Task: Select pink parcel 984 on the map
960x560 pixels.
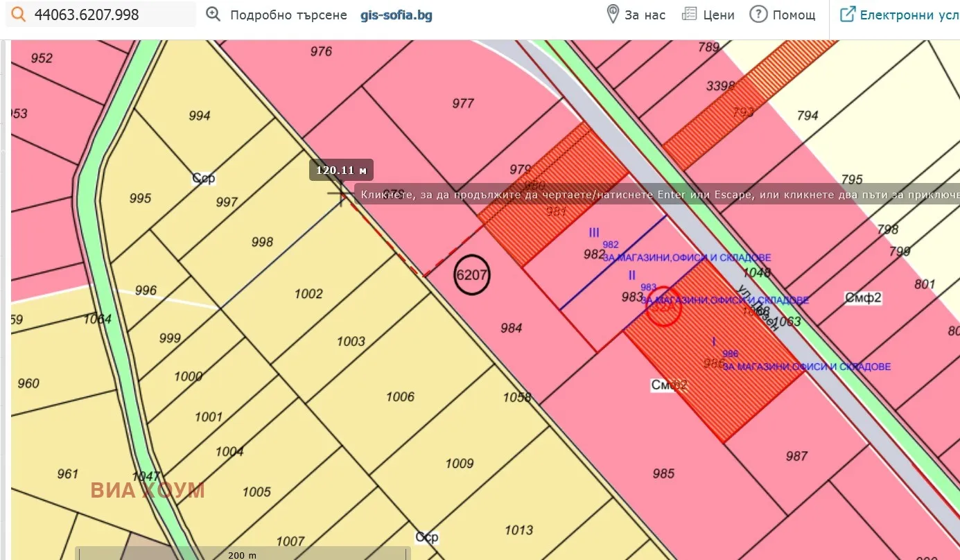Action: tap(511, 328)
